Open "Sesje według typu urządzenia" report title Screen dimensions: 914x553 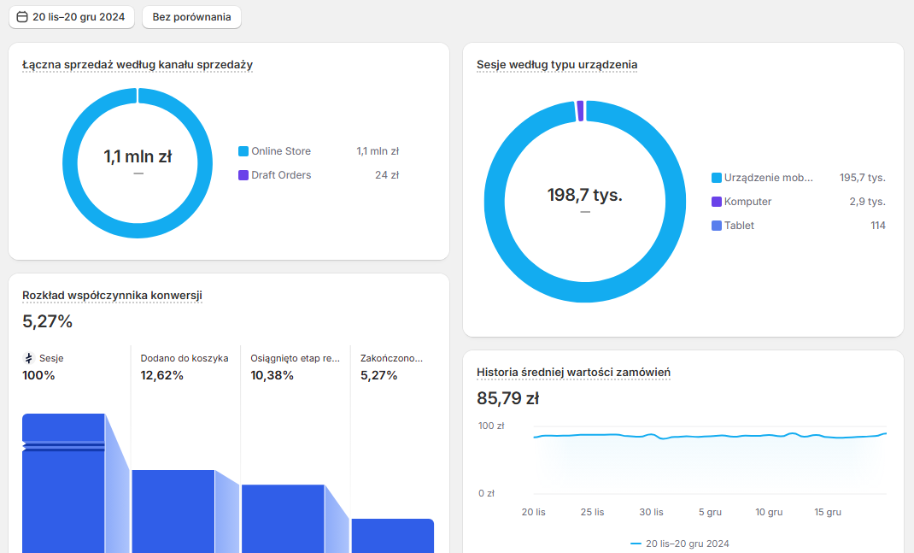556,65
